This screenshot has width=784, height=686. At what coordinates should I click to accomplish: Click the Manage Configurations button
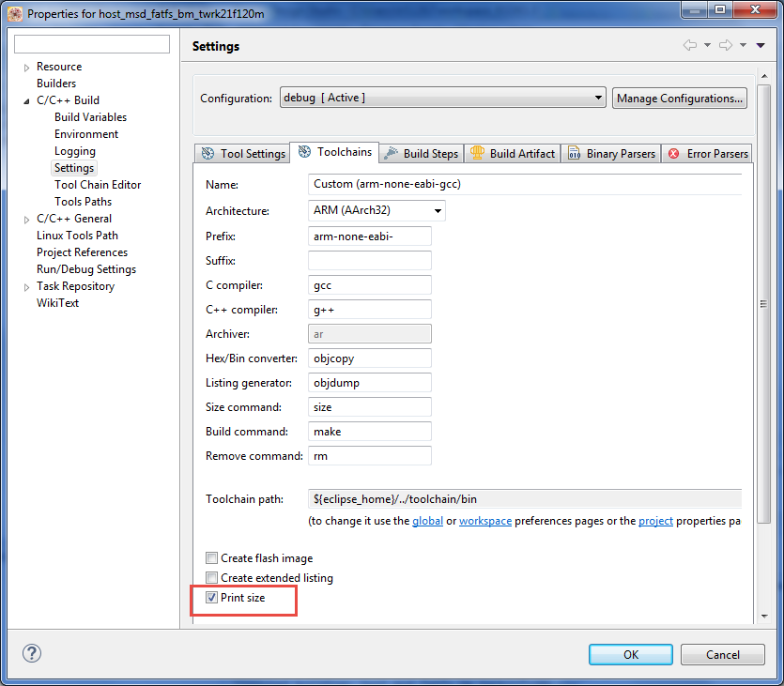[680, 98]
